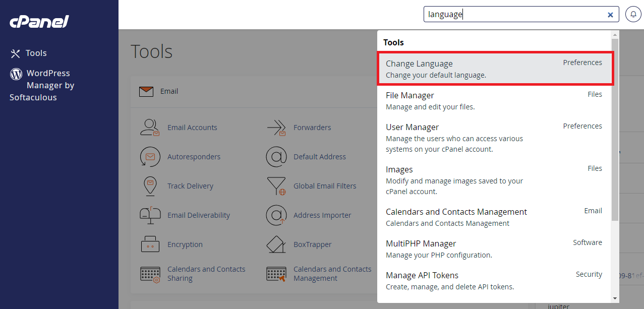The width and height of the screenshot is (644, 309).
Task: Open the notifications bell
Action: click(633, 14)
